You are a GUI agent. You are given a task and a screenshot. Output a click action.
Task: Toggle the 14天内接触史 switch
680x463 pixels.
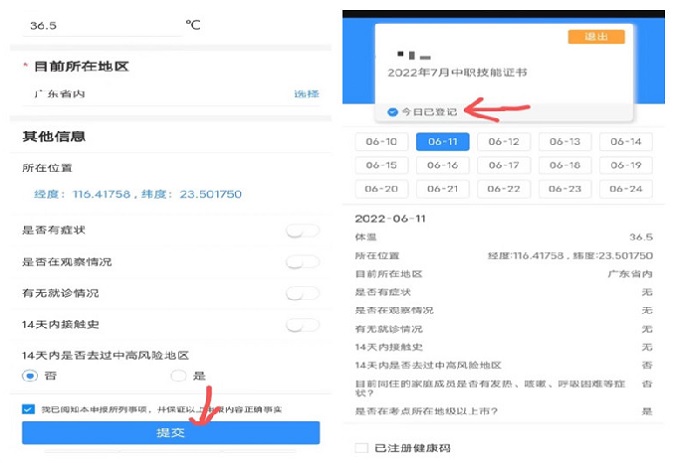point(303,325)
